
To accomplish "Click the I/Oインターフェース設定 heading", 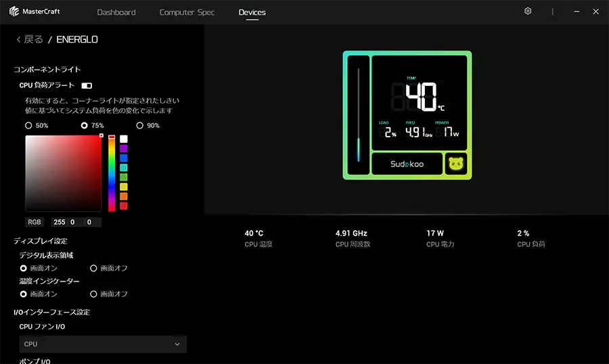I will pos(51,312).
